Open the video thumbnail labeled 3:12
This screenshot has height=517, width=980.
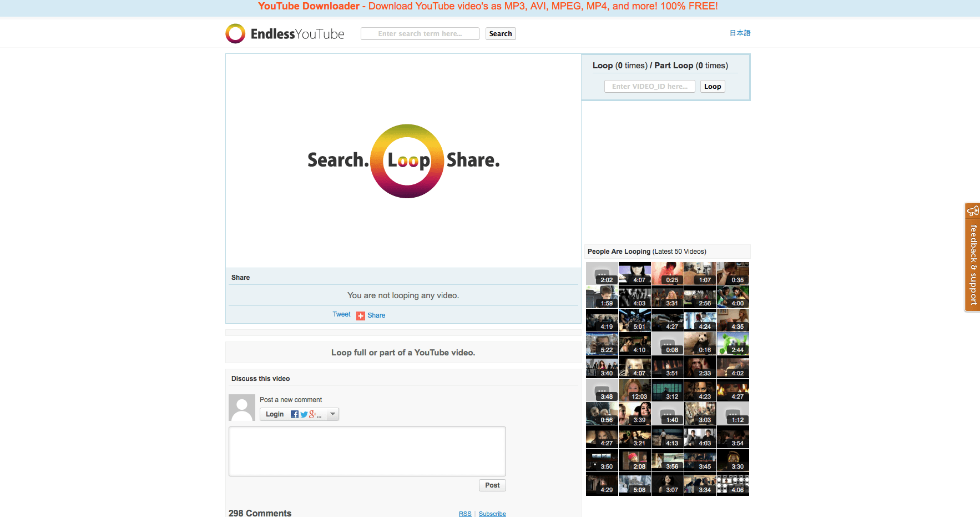(x=668, y=390)
